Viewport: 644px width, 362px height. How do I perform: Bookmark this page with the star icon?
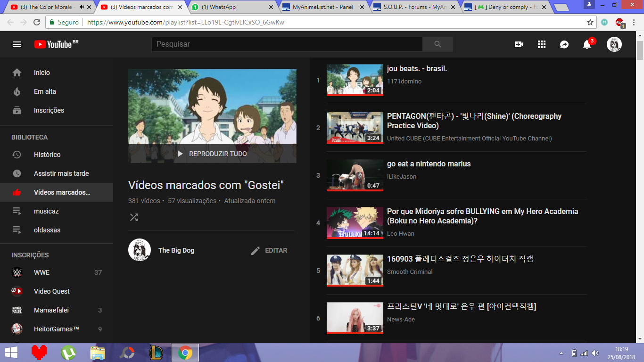[x=590, y=22]
